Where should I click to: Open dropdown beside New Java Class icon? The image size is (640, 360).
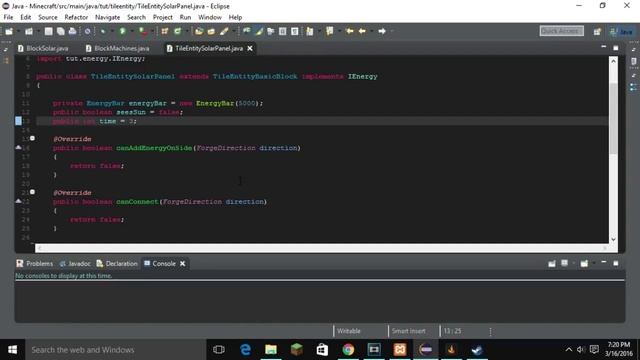[x=187, y=31]
